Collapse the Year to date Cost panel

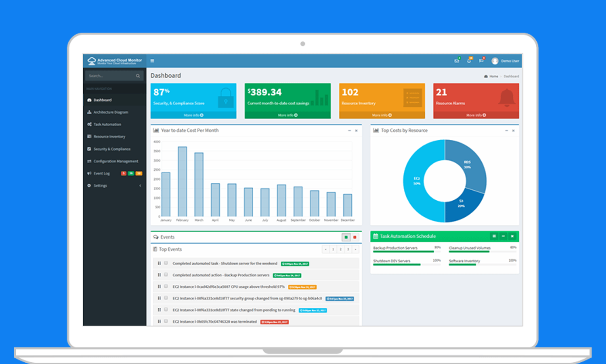(x=349, y=131)
